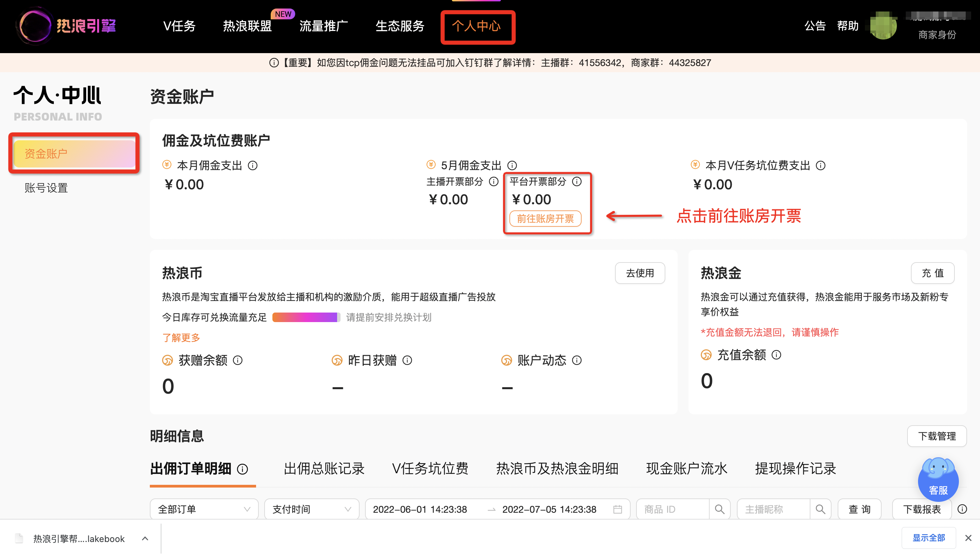Click info icon beside 昨日获赠
The width and height of the screenshot is (980, 557).
coord(407,360)
